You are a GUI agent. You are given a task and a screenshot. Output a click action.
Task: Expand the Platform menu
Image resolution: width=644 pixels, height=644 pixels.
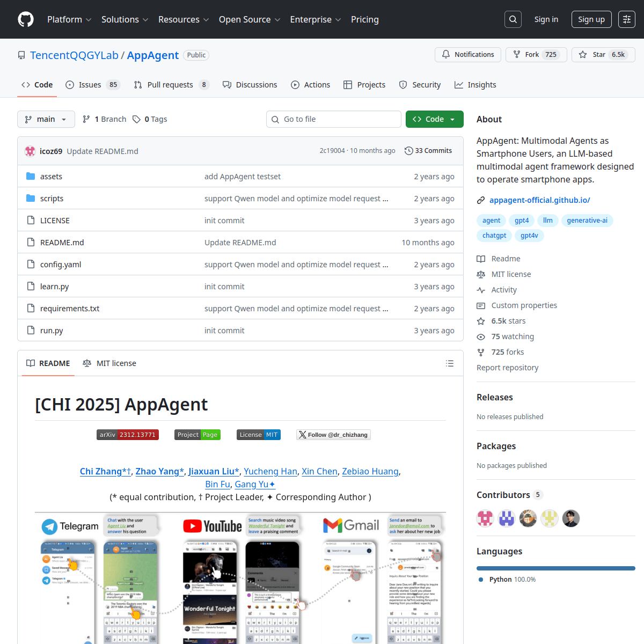point(69,19)
